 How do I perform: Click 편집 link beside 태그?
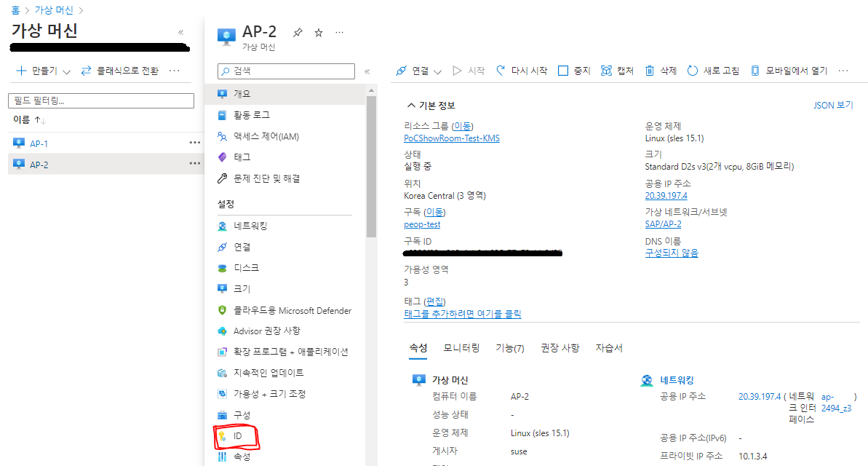[x=434, y=301]
